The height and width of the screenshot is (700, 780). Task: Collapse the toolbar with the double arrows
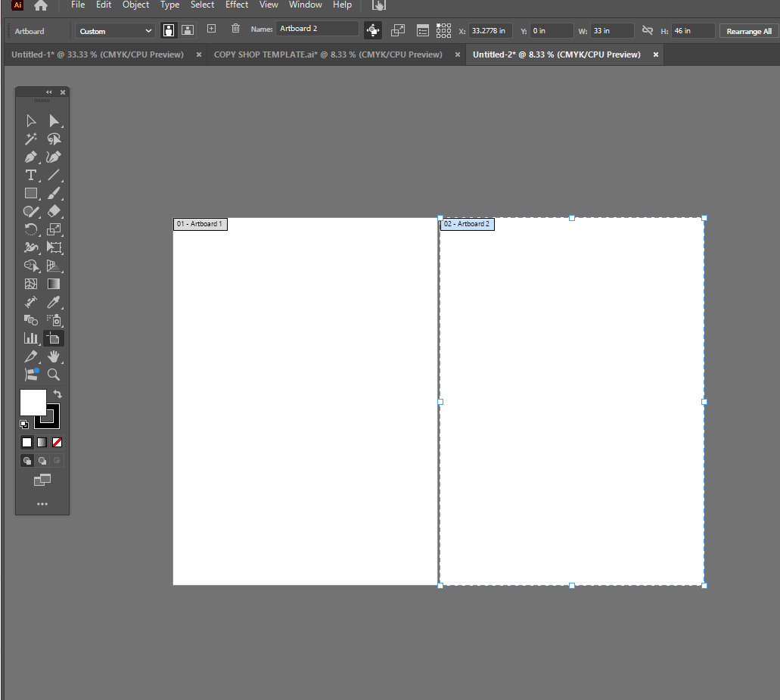[48, 92]
